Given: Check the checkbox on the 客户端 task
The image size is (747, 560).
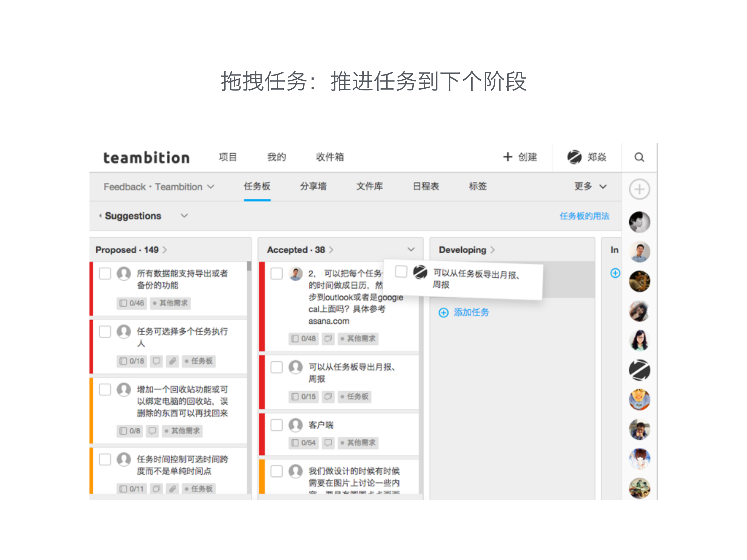Looking at the screenshot, I should (x=277, y=425).
